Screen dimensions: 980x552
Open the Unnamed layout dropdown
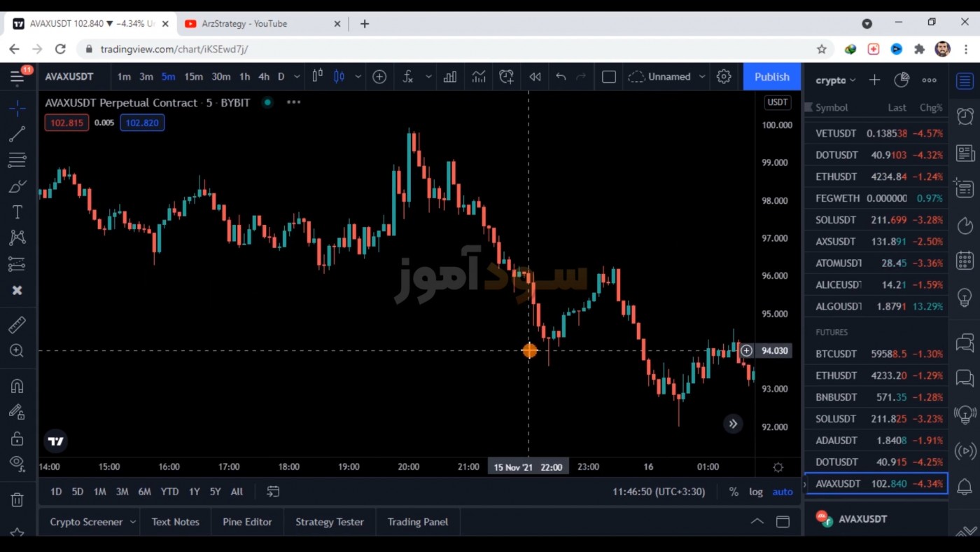667,76
